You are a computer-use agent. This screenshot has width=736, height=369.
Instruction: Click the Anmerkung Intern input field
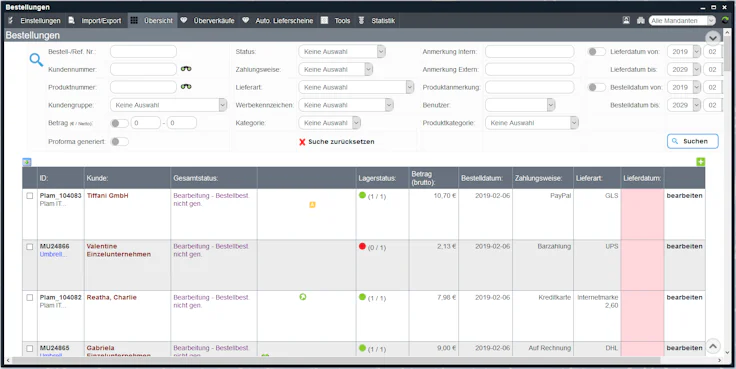click(x=529, y=52)
